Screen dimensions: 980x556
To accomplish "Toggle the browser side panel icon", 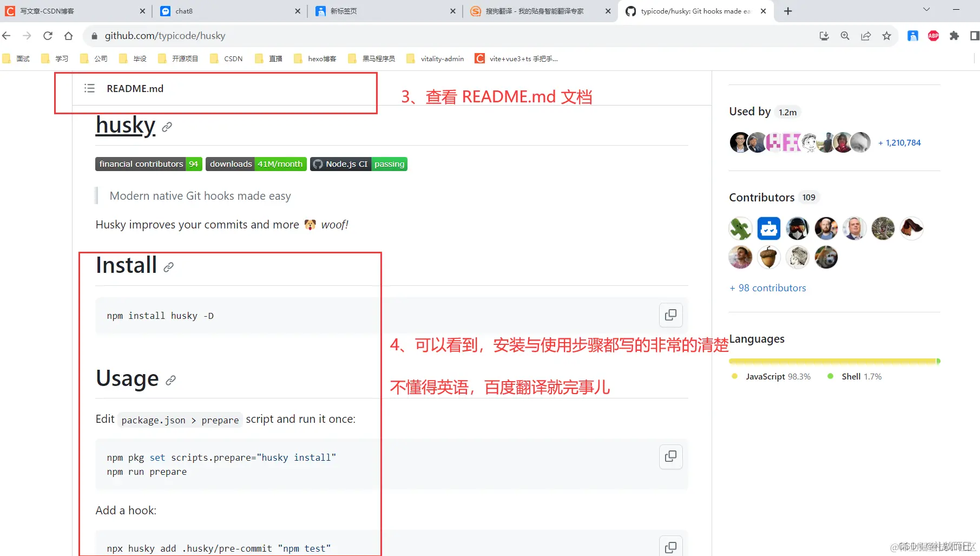I will click(x=973, y=36).
